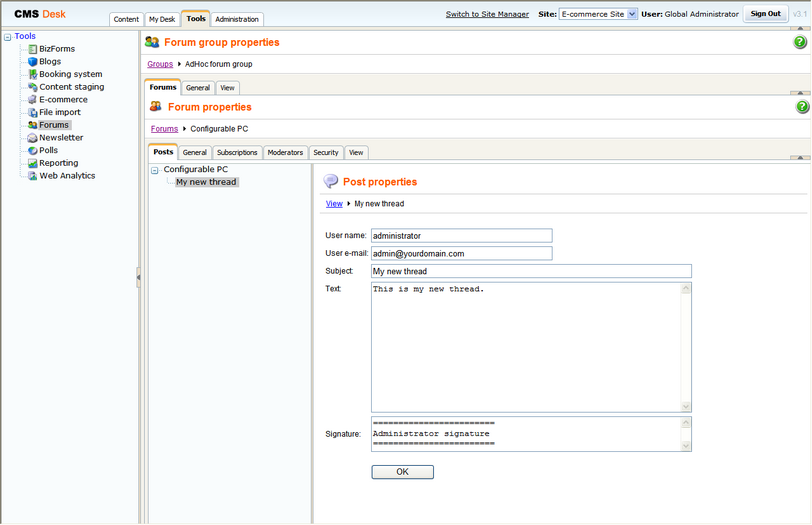Viewport: 812px width, 525px height.
Task: Follow the Groups breadcrumb link
Action: coord(160,64)
